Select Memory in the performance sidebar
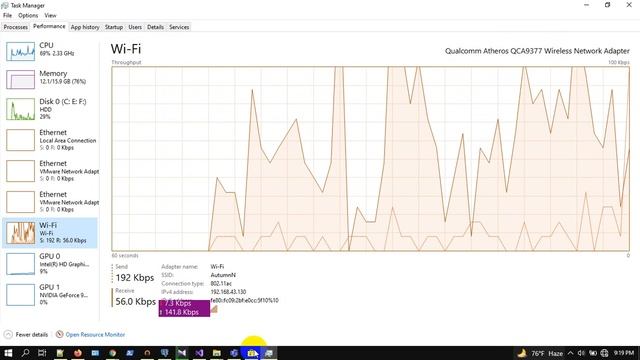This screenshot has width=640, height=360. pos(50,79)
